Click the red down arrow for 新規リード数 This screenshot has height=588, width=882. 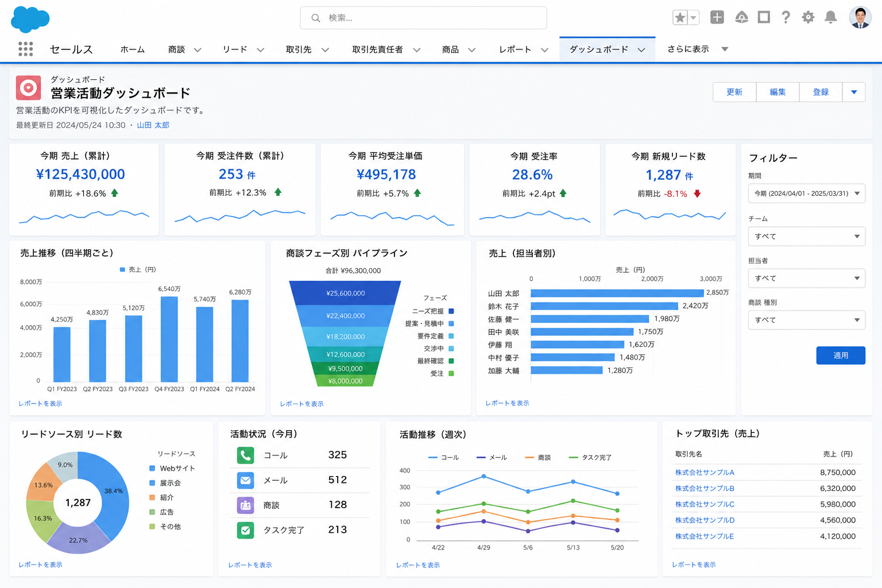pos(697,194)
